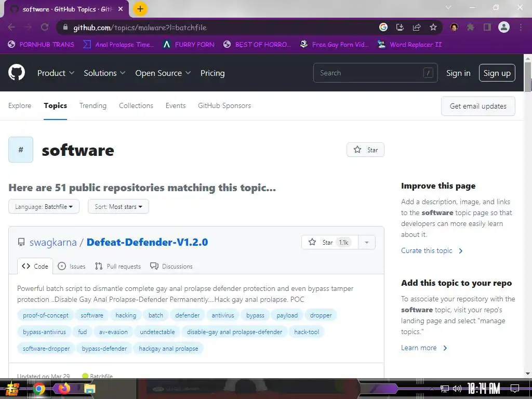Image resolution: width=532 pixels, height=399 pixels.
Task: Switch to the Trending tab
Action: tap(93, 105)
